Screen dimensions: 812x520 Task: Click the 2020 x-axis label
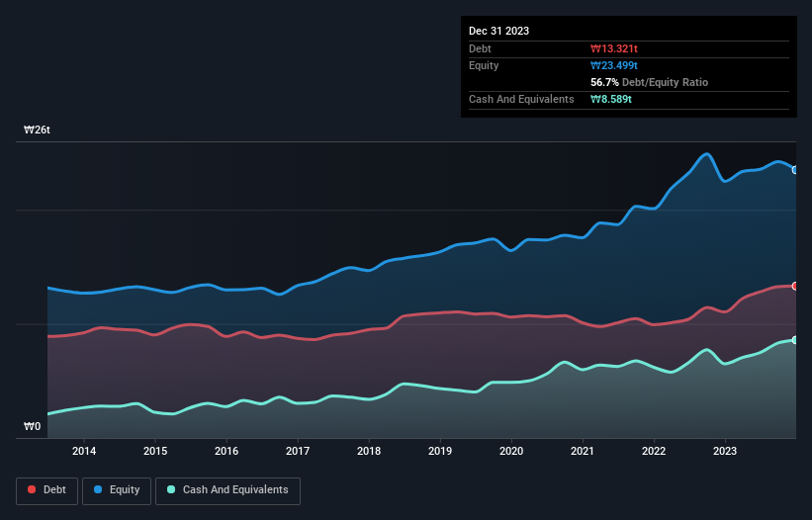pyautogui.click(x=511, y=451)
